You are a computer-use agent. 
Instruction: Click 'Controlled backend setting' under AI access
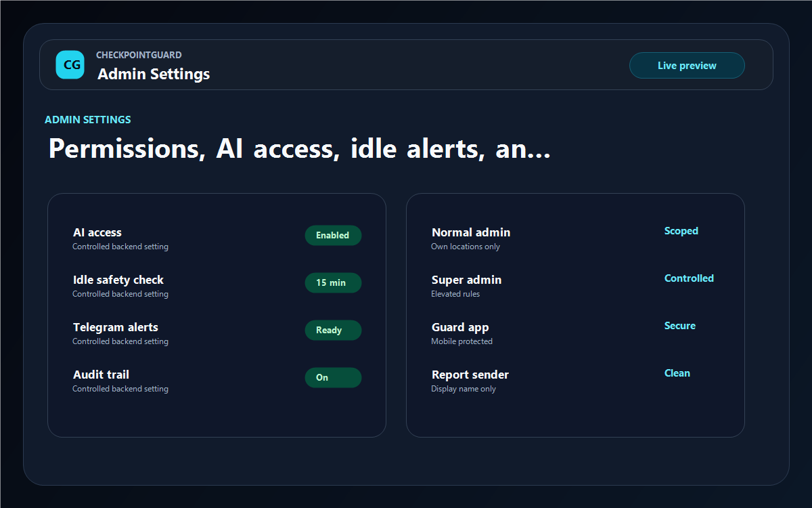point(120,247)
